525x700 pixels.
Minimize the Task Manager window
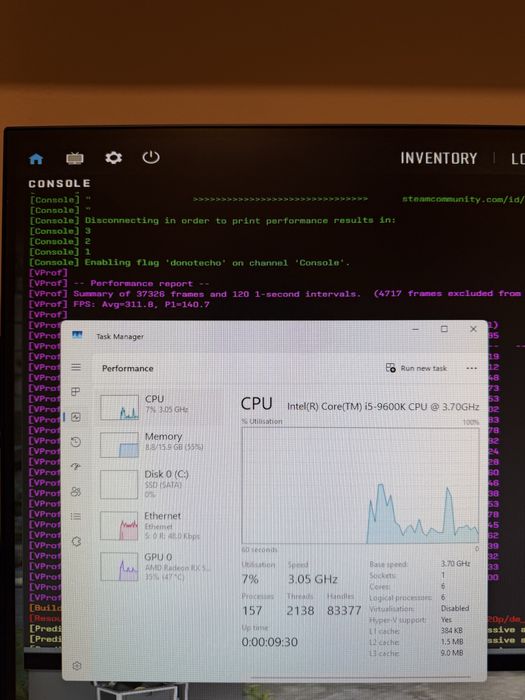(416, 329)
